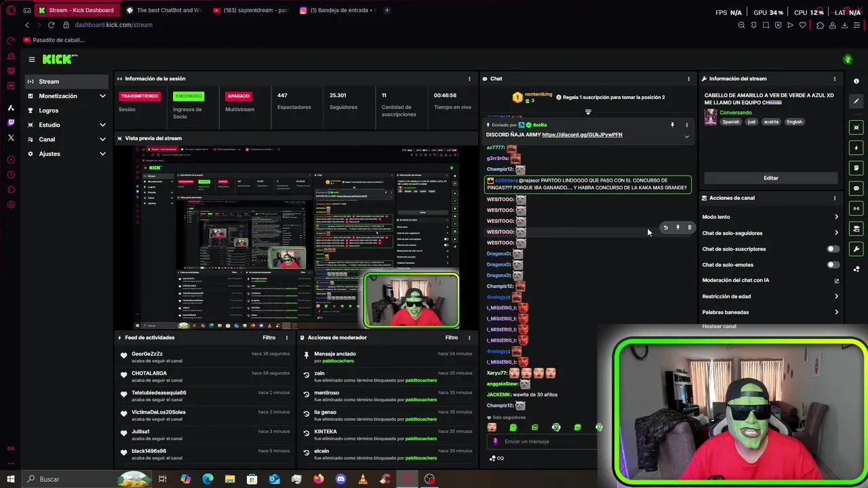Open Chat panel three-dot options
868x488 pixels.
pos(689,79)
